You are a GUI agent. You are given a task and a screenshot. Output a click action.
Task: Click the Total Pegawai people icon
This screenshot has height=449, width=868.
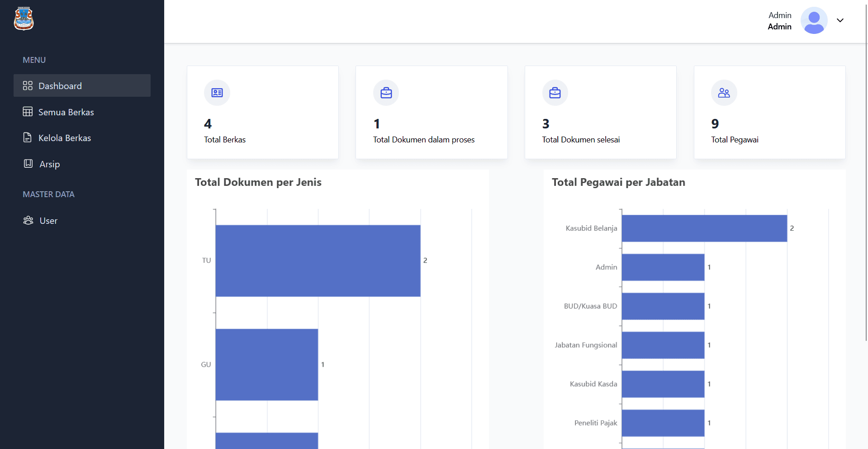coord(724,93)
